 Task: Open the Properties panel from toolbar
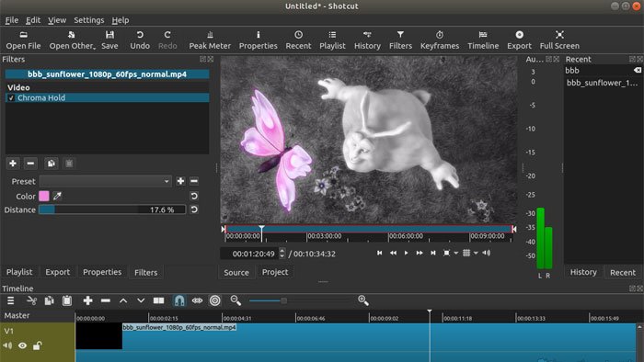pyautogui.click(x=258, y=40)
